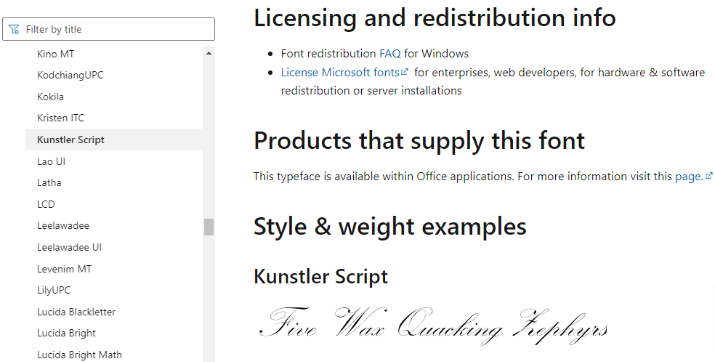Click external link icon after License Microsoft fonts
This screenshot has height=362, width=715.
(404, 72)
